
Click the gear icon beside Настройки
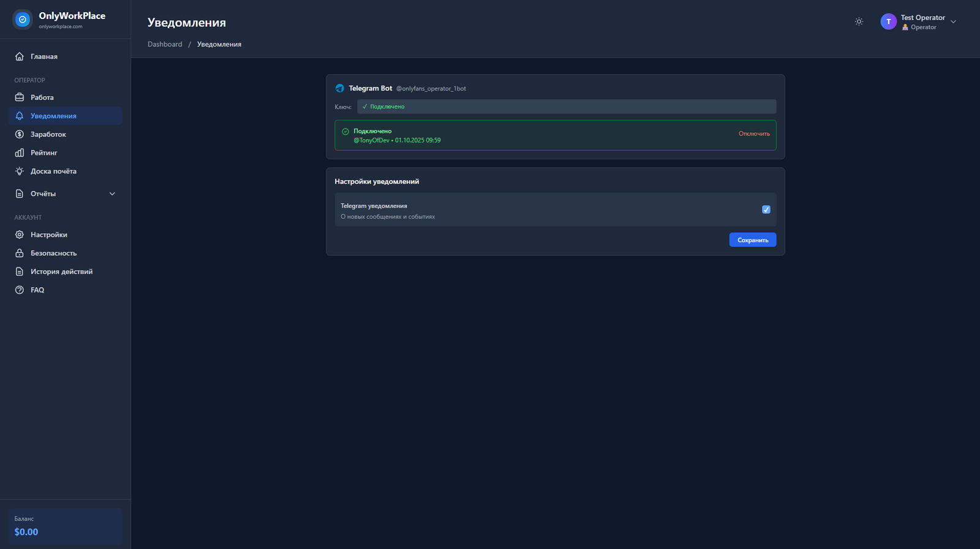(x=20, y=234)
